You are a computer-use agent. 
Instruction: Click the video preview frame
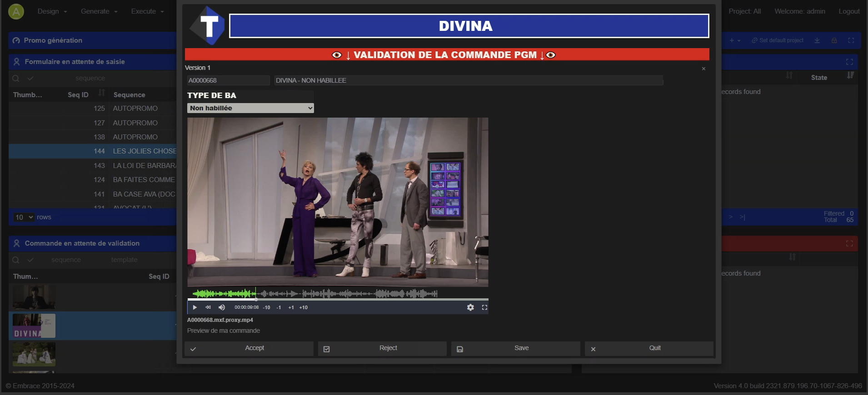pos(338,202)
